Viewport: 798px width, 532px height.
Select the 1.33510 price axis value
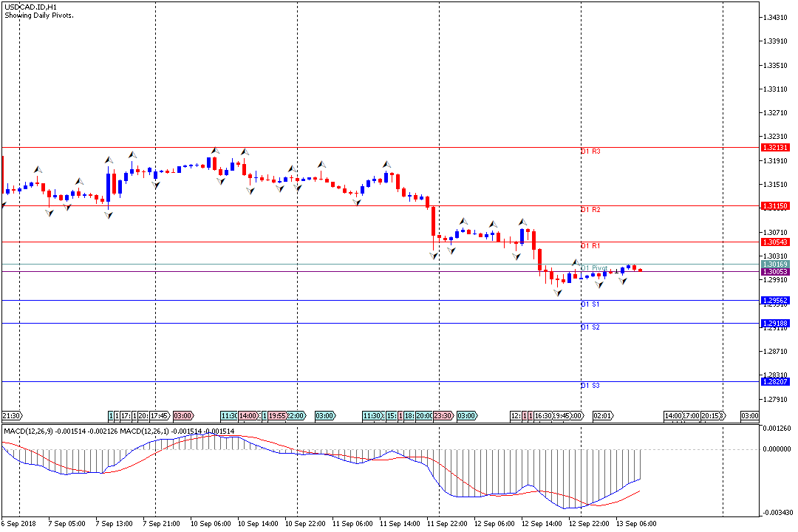click(775, 65)
